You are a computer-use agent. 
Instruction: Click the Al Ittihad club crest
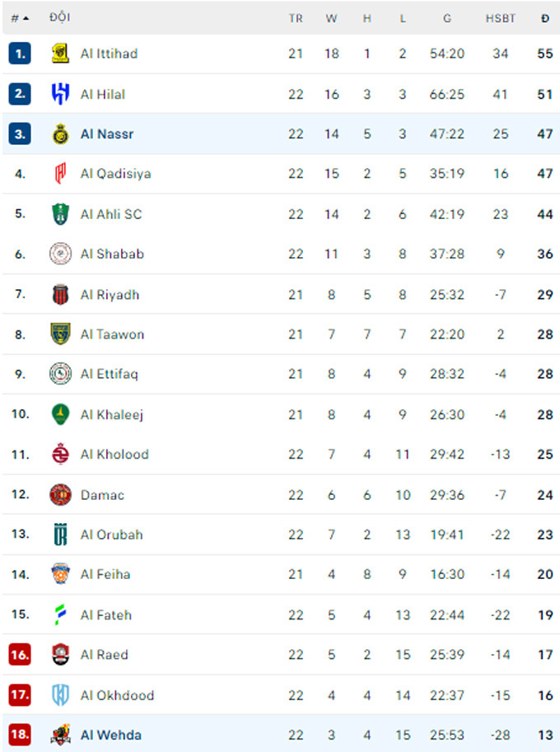[x=60, y=54]
